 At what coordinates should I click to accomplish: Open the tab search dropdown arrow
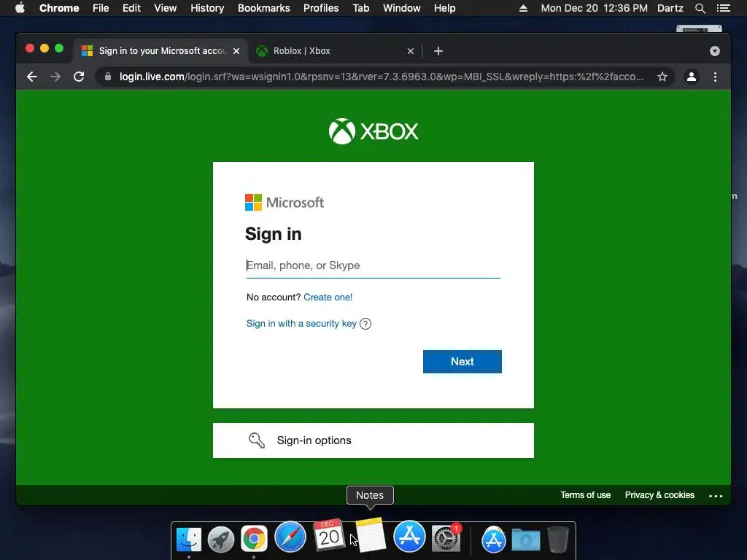(715, 51)
